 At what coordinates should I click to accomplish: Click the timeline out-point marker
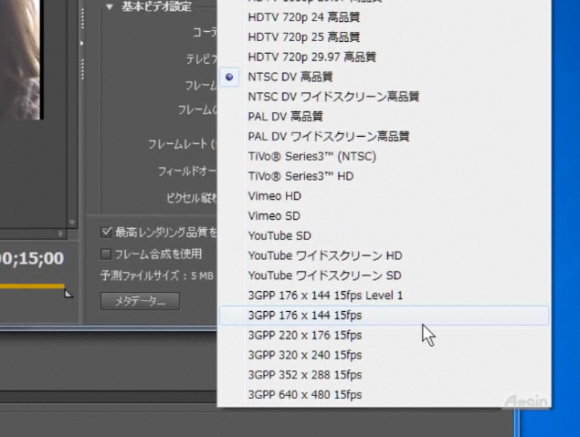[x=68, y=293]
